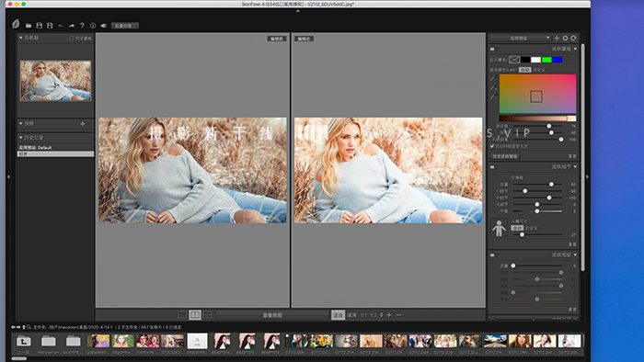Toggle the navigator panel checkbox option

(72, 38)
